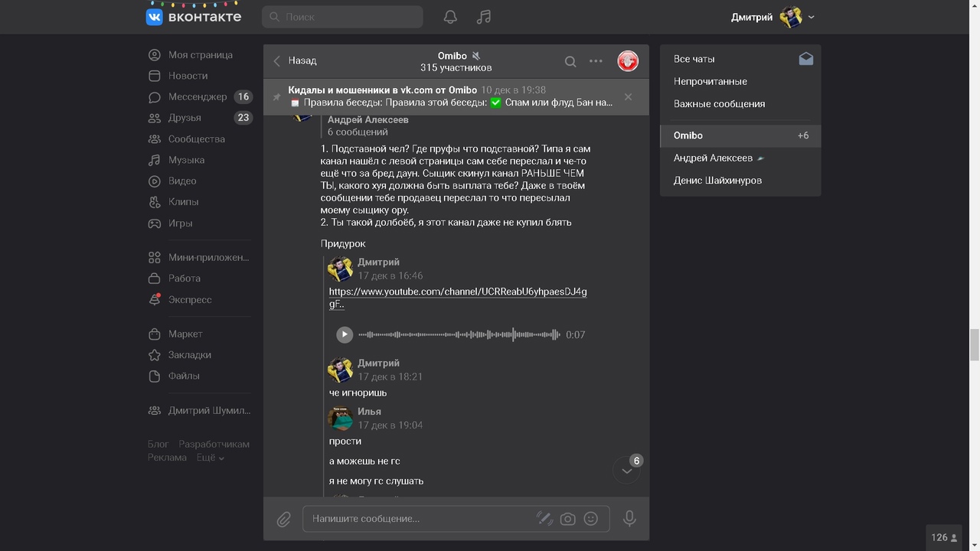Switch to Непрочитанные chats filter
980x551 pixels.
710,81
